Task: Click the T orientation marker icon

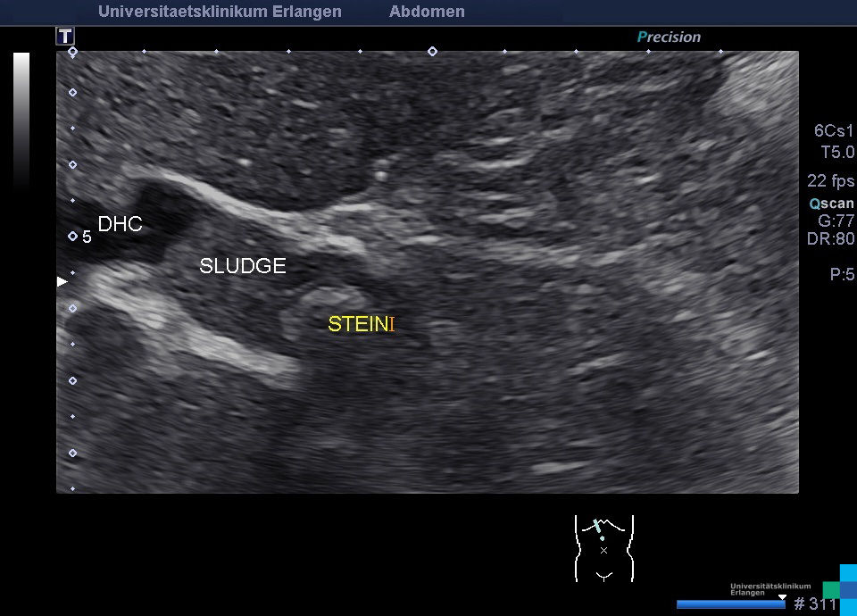Action: 65,37
